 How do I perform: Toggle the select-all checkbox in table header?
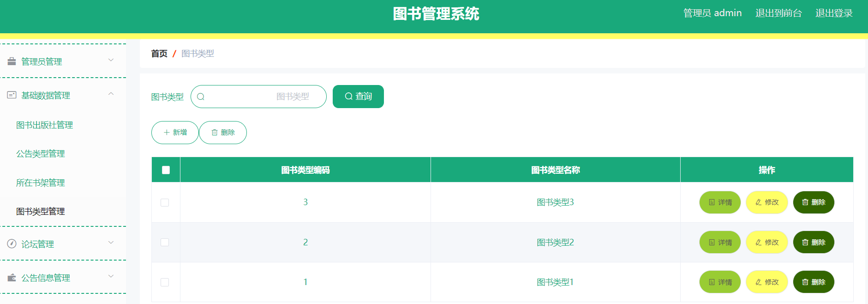tap(166, 170)
